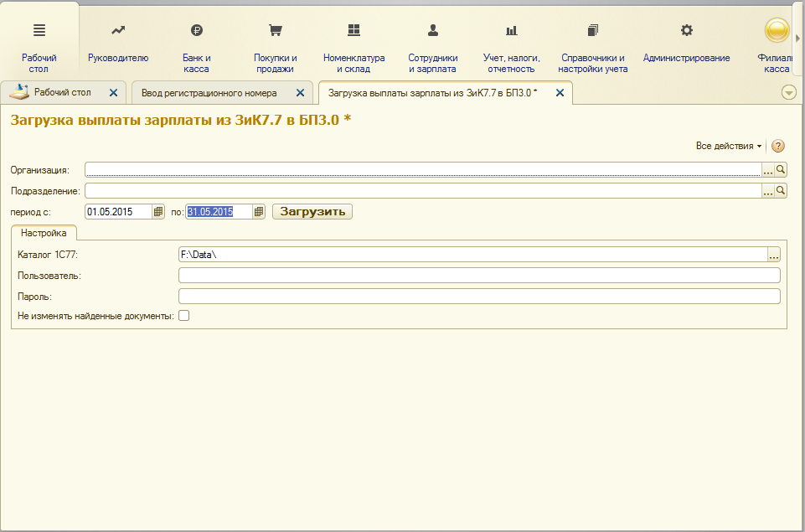The width and height of the screenshot is (805, 532).
Task: Close the Загрузка выплаты зарплаты tab
Action: pyautogui.click(x=560, y=93)
